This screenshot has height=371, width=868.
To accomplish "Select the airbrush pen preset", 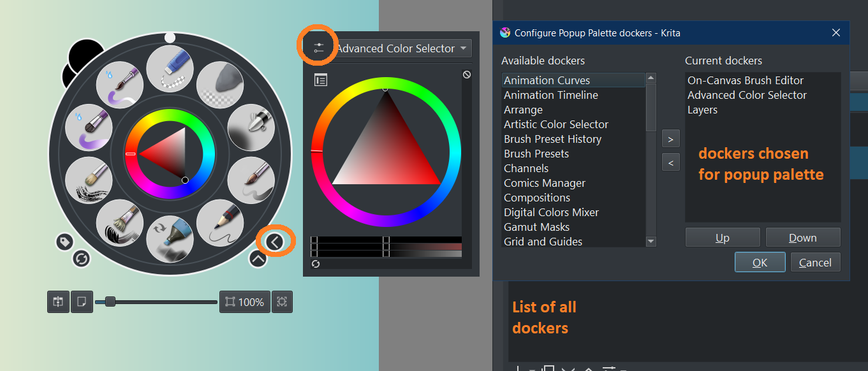I will click(251, 127).
